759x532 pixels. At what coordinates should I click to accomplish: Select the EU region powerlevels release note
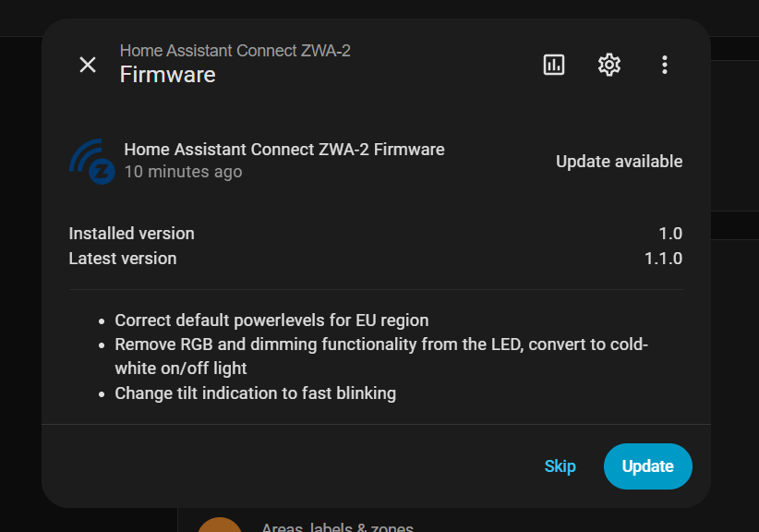coord(271,320)
